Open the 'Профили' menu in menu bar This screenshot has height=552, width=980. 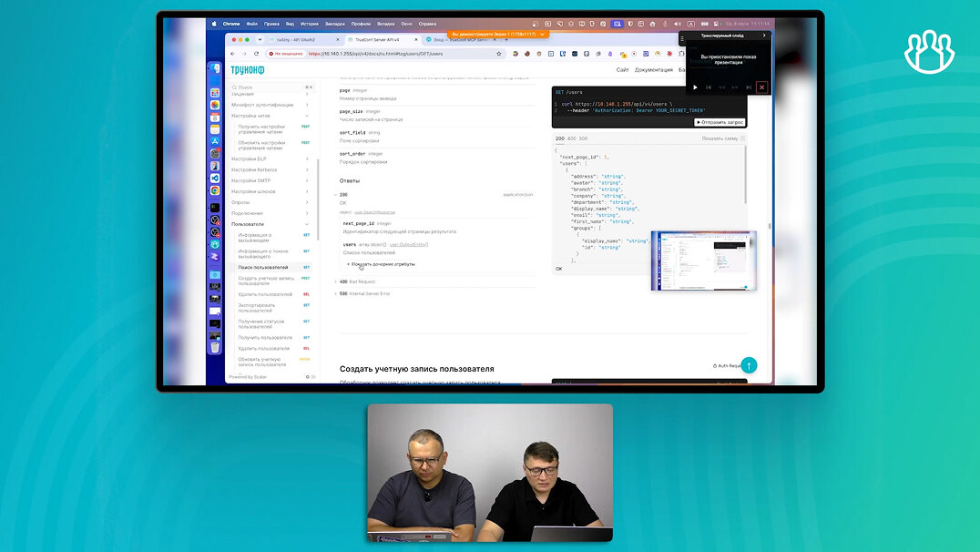361,24
